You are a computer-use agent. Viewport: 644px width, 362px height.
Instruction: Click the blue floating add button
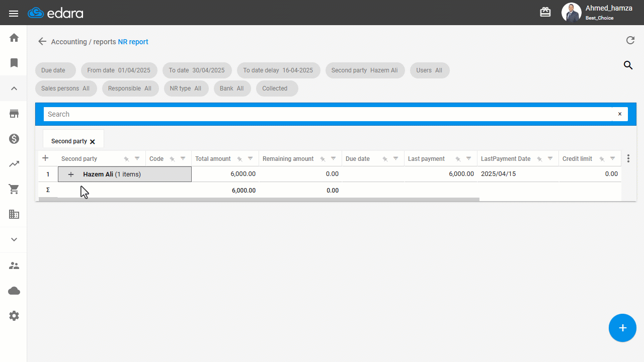click(x=622, y=328)
